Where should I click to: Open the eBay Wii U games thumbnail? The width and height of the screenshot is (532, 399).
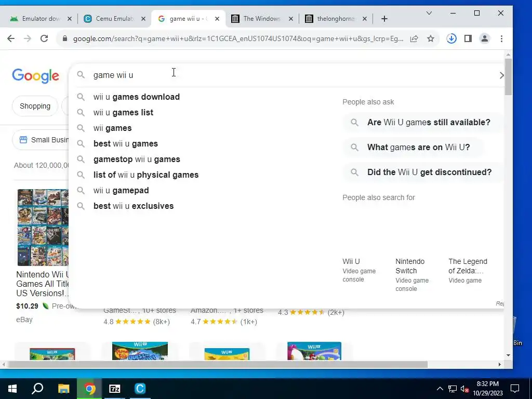[43, 228]
